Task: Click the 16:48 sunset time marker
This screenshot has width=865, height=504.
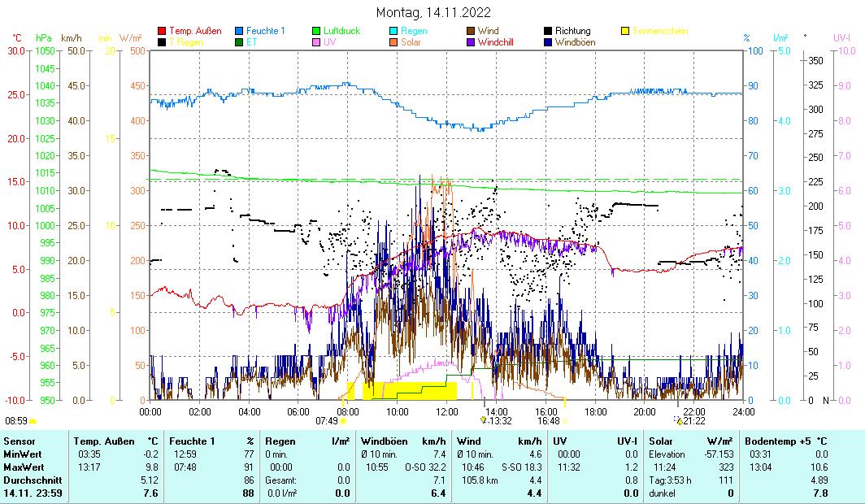Action: click(548, 420)
